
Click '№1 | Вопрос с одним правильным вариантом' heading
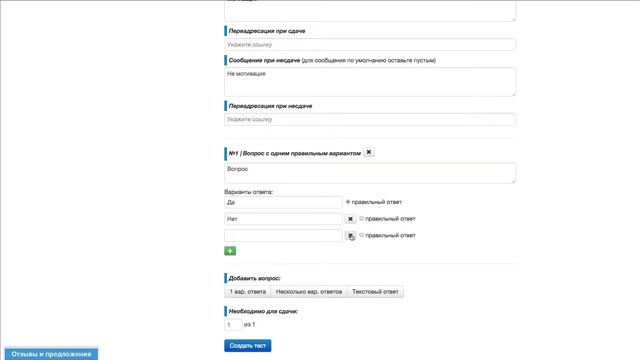point(295,153)
